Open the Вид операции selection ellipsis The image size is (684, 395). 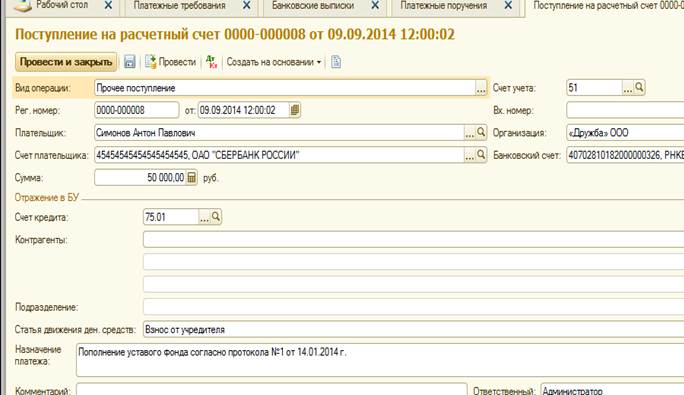tap(481, 88)
